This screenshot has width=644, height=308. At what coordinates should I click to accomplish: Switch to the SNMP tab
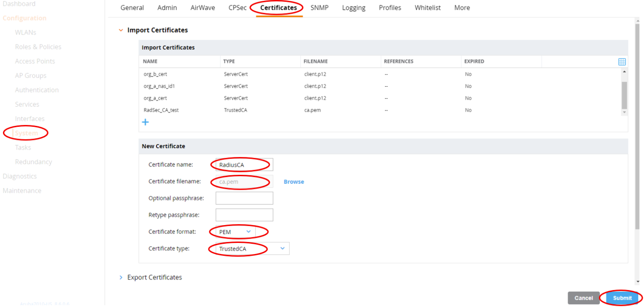coord(319,8)
